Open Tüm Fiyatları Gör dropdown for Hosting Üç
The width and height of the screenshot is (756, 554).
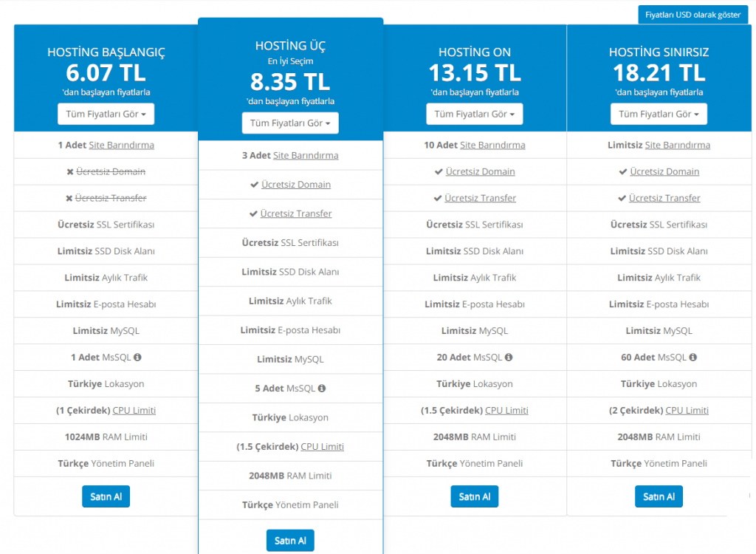290,123
